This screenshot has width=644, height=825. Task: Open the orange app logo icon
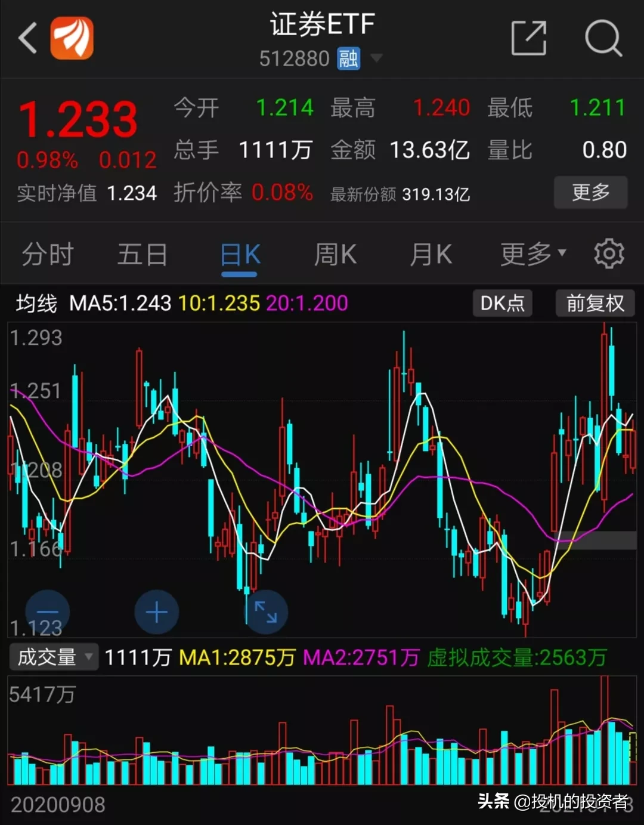(72, 38)
